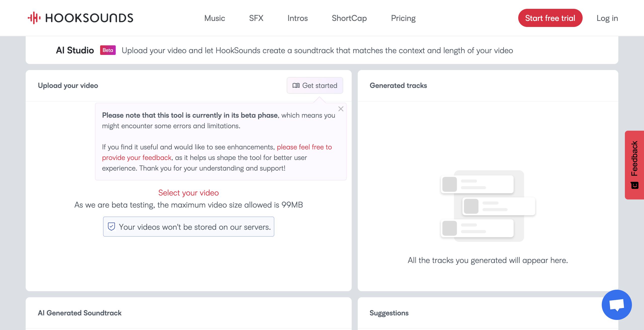Open the Music menu

click(215, 18)
